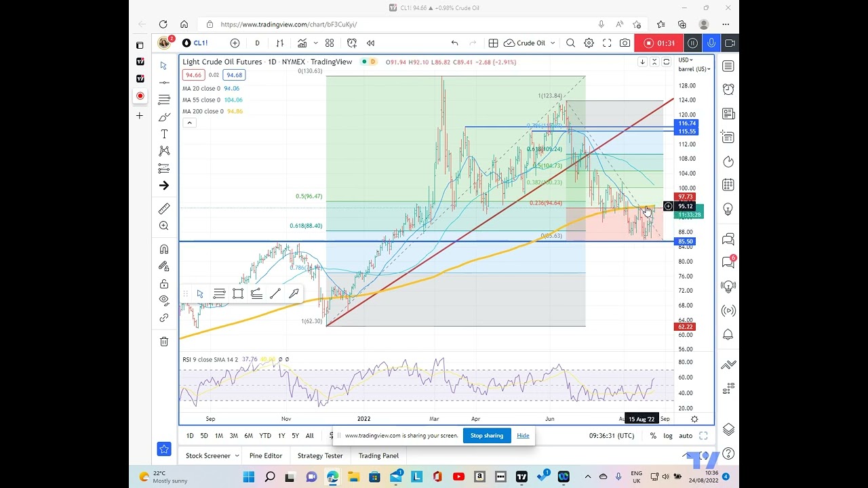868x488 pixels.
Task: Open the bar style candles selector
Action: pyautogui.click(x=279, y=43)
